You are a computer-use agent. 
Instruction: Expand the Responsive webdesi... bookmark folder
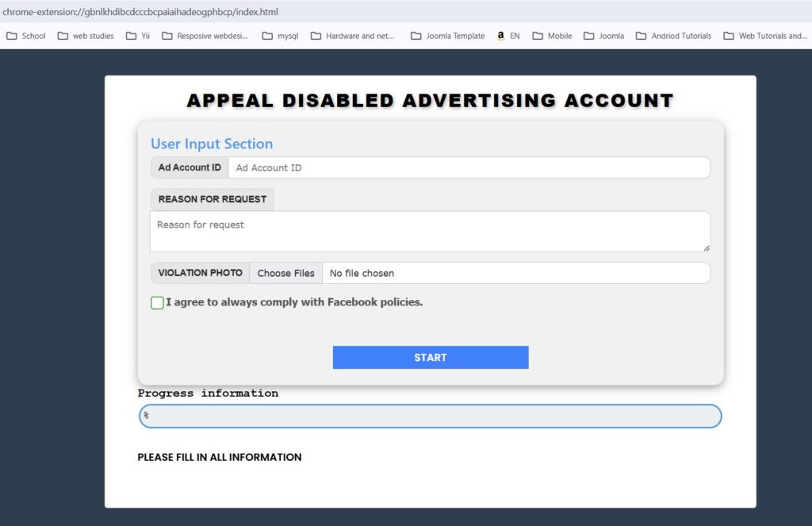click(205, 36)
